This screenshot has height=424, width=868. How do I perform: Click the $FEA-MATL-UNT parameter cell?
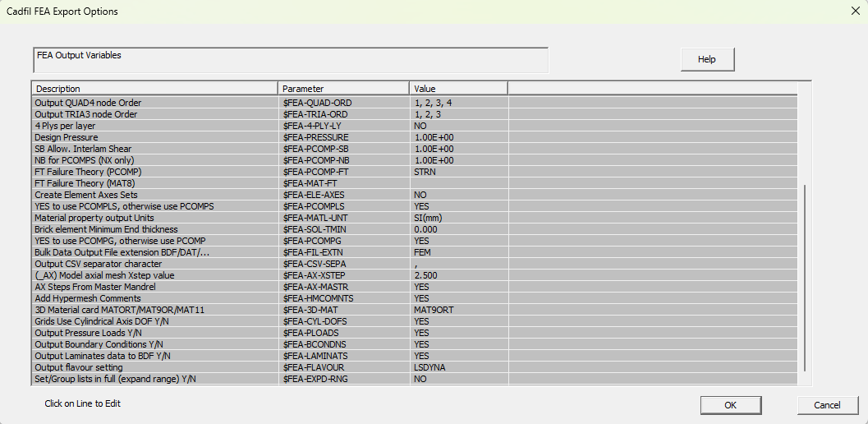click(344, 218)
